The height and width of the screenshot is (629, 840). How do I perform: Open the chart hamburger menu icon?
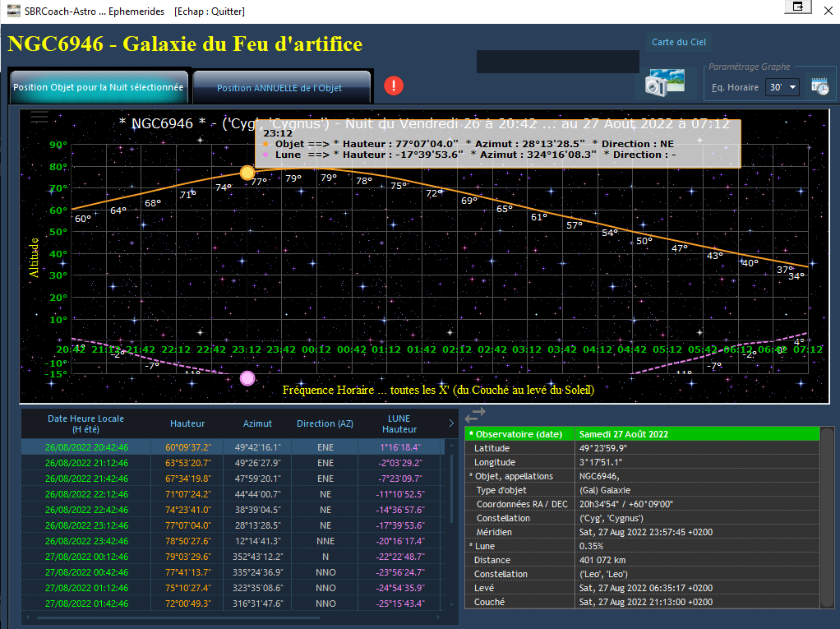tap(39, 117)
